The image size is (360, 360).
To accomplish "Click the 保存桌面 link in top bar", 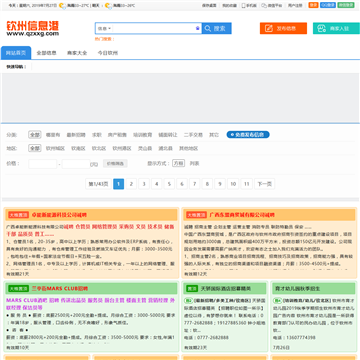I will click(x=209, y=5).
